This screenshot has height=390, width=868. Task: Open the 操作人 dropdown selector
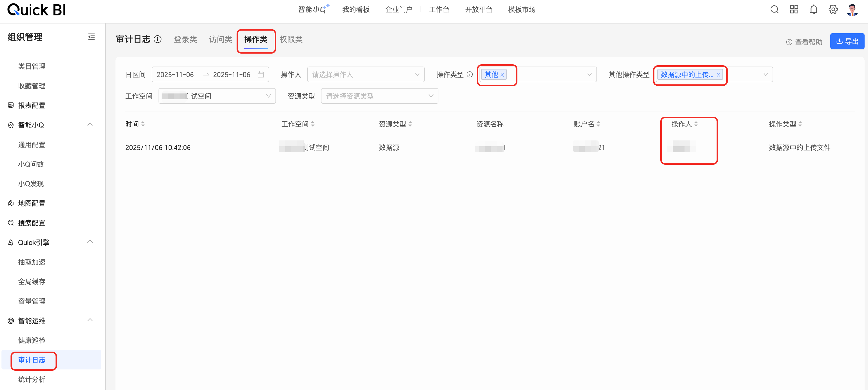pyautogui.click(x=365, y=74)
